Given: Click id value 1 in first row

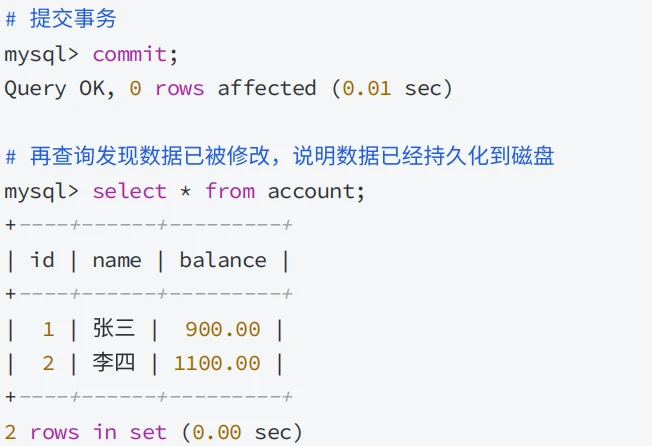Looking at the screenshot, I should point(48,330).
